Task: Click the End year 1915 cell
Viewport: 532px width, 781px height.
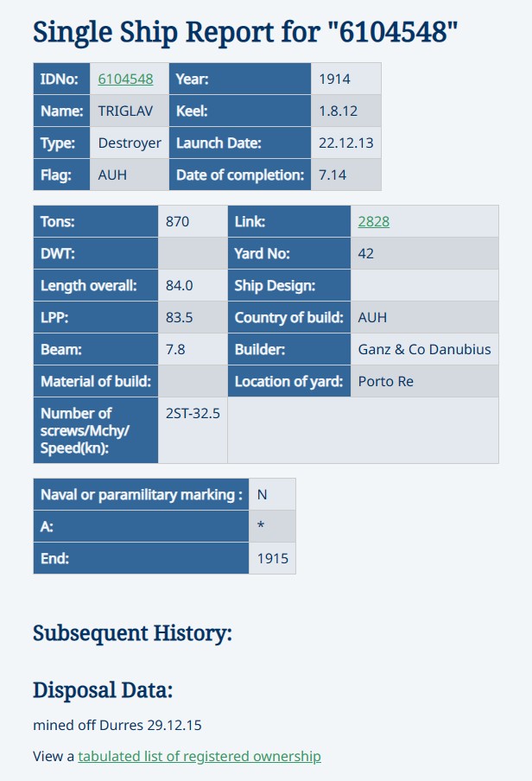Action: click(x=272, y=558)
